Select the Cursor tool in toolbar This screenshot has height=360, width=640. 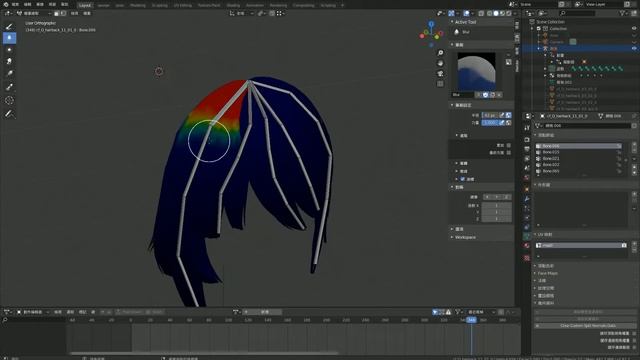coord(9,100)
